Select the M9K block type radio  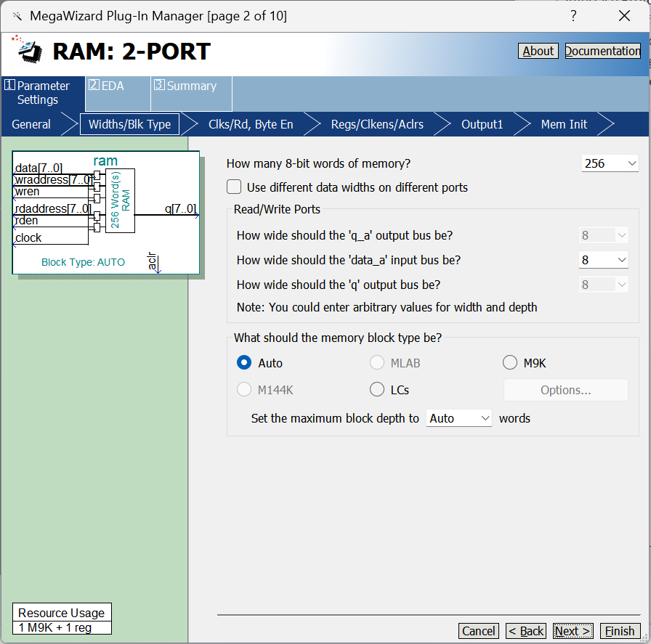pos(510,362)
